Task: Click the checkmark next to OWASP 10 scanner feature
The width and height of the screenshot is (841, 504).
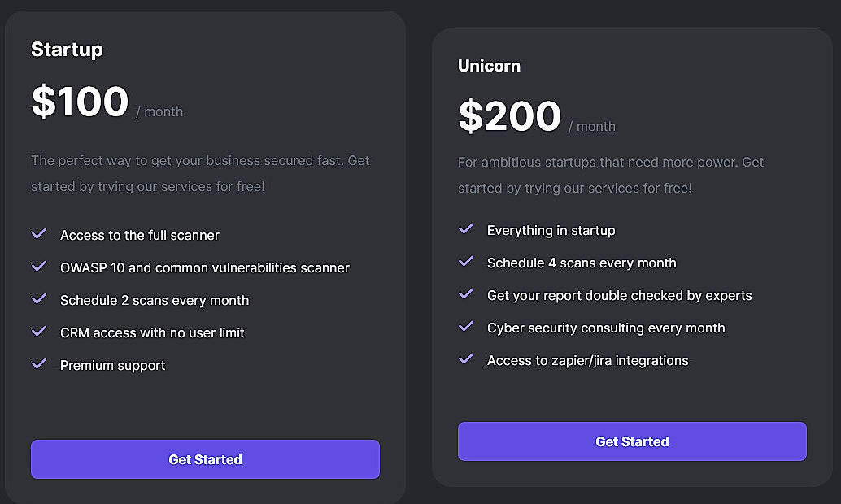Action: (x=39, y=267)
